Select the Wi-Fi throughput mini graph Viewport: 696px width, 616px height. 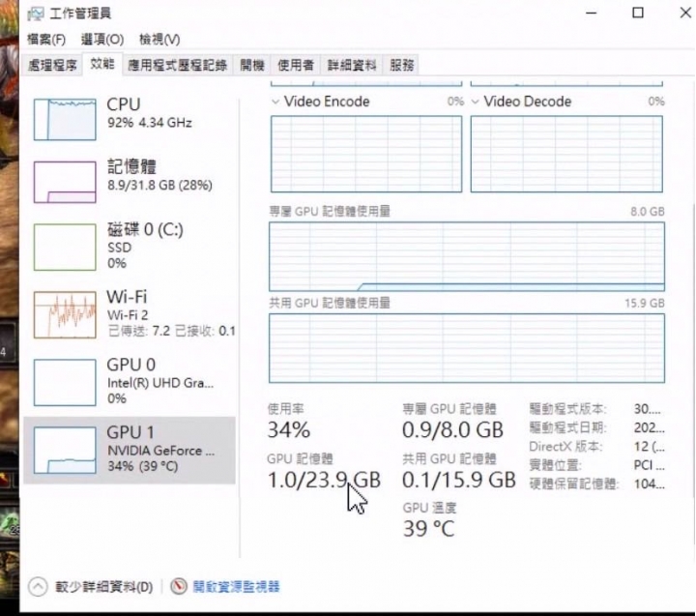[x=65, y=315]
